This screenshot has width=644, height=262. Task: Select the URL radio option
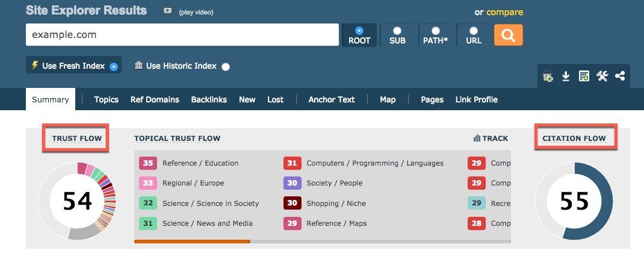[474, 30]
